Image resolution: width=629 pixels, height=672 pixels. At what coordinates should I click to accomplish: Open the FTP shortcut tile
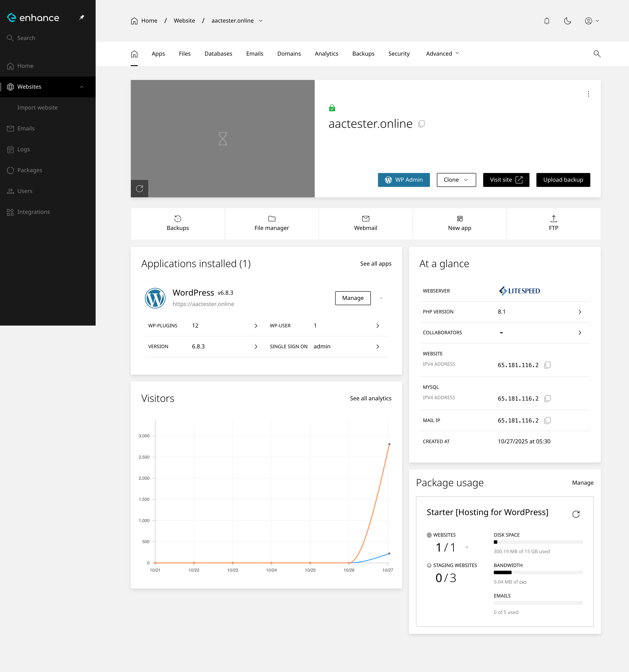click(553, 223)
